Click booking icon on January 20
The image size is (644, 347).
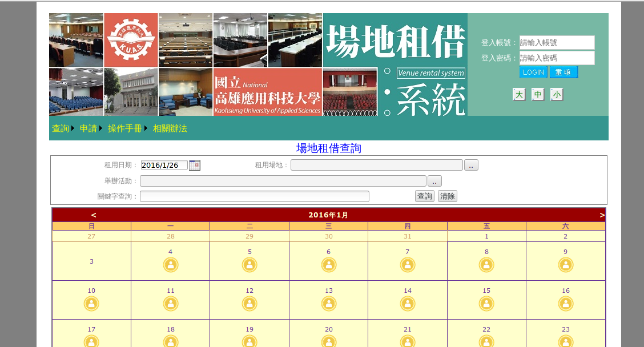(x=329, y=341)
